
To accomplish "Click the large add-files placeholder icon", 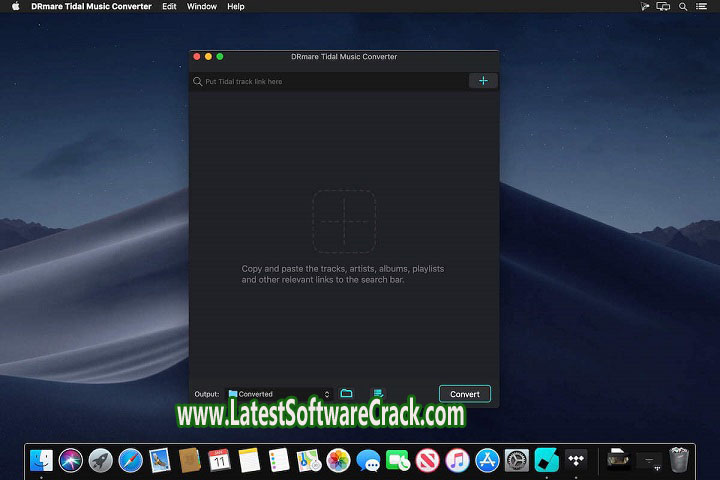I will pyautogui.click(x=344, y=221).
